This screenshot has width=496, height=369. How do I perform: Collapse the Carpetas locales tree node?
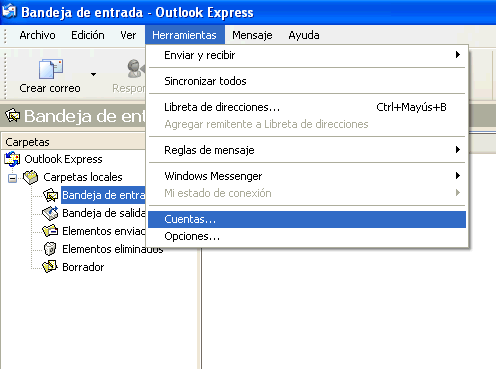click(12, 178)
